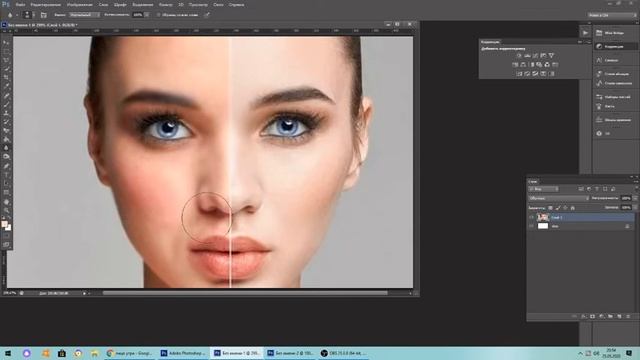
Task: Toggle visibility of the Фон layer
Action: pos(531,226)
